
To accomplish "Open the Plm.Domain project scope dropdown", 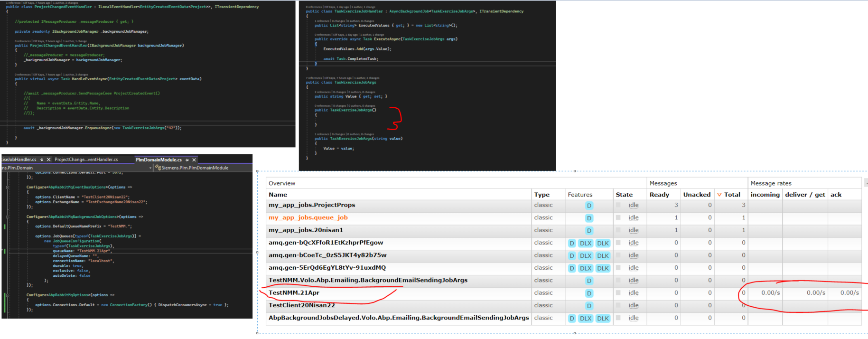I will point(150,168).
